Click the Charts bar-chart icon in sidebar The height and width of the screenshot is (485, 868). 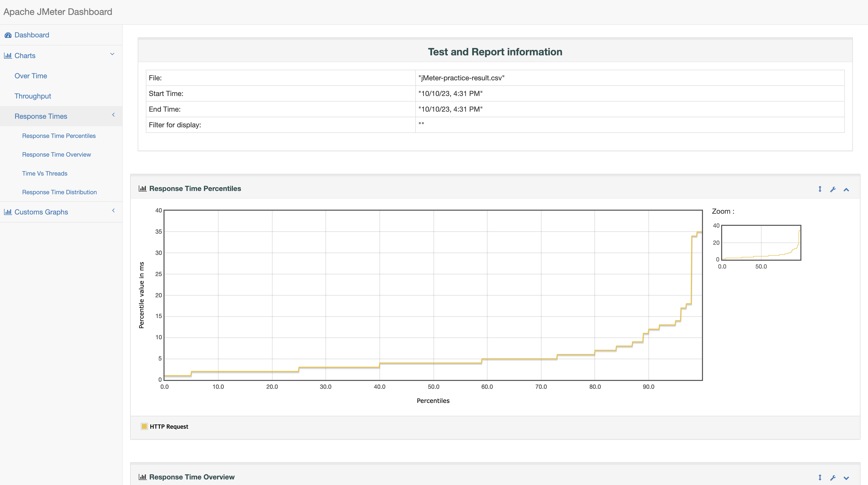coord(8,56)
